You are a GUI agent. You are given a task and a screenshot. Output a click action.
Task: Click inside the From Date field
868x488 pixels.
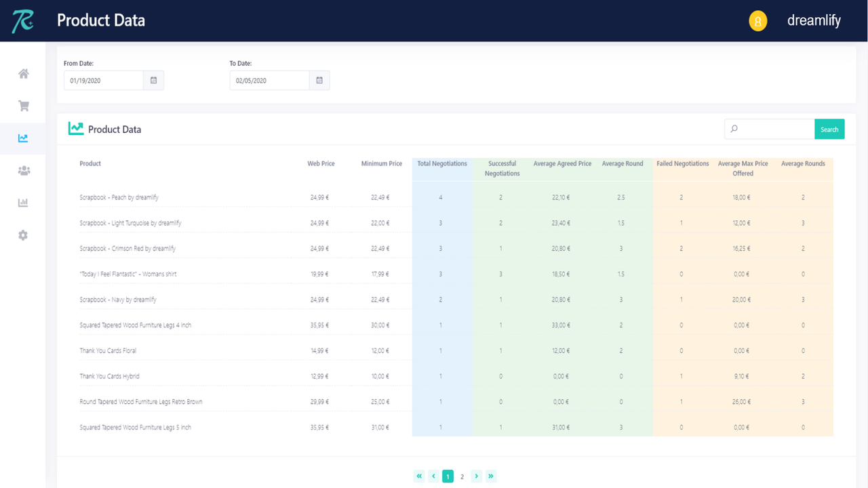[x=102, y=80]
